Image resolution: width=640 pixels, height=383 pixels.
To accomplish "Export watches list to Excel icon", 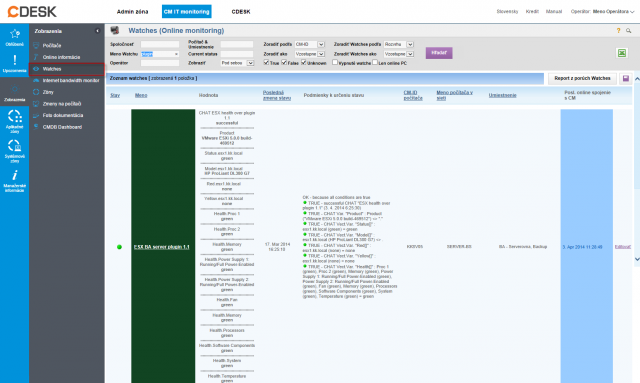I will click(x=622, y=53).
